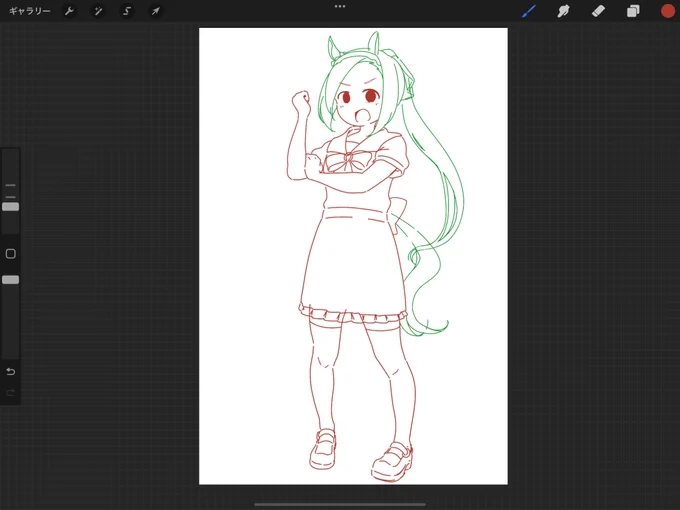Tap the three-dot menu at top center

[x=340, y=7]
